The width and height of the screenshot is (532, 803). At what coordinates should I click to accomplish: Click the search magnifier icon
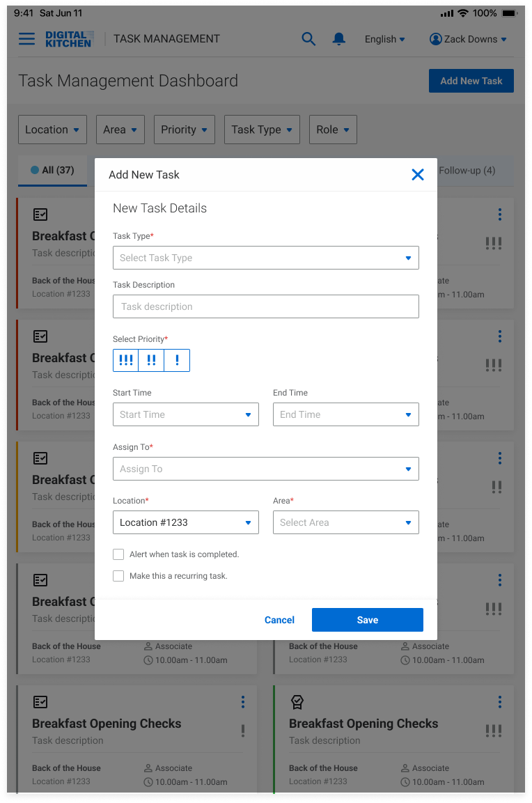coord(308,39)
